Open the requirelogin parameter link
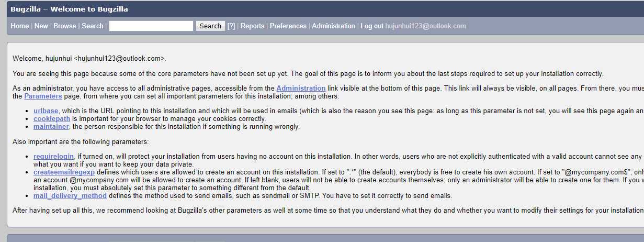The image size is (644, 242). (54, 156)
